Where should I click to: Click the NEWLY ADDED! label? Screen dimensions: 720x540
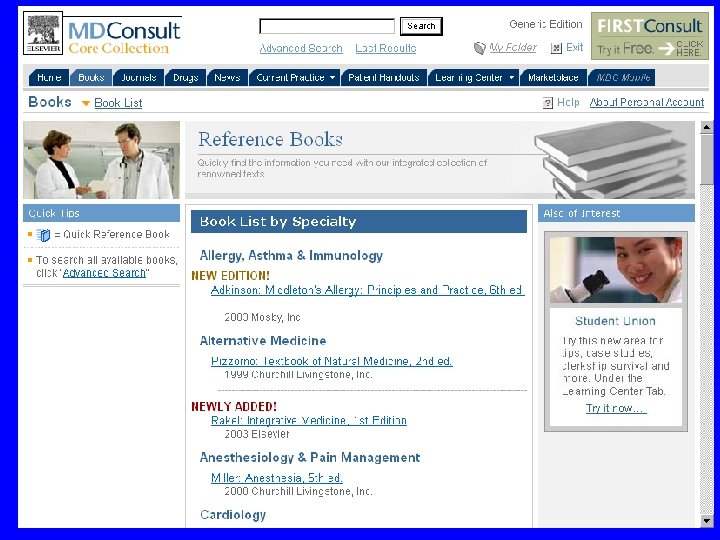coord(234,407)
